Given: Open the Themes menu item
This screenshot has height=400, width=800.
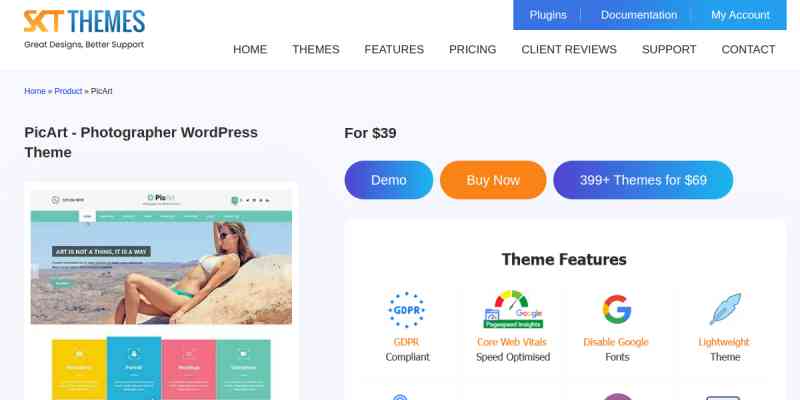Looking at the screenshot, I should point(316,49).
